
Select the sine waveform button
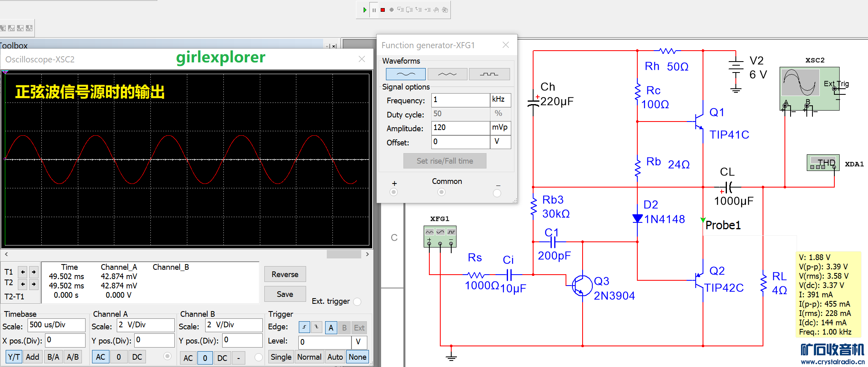coord(405,74)
